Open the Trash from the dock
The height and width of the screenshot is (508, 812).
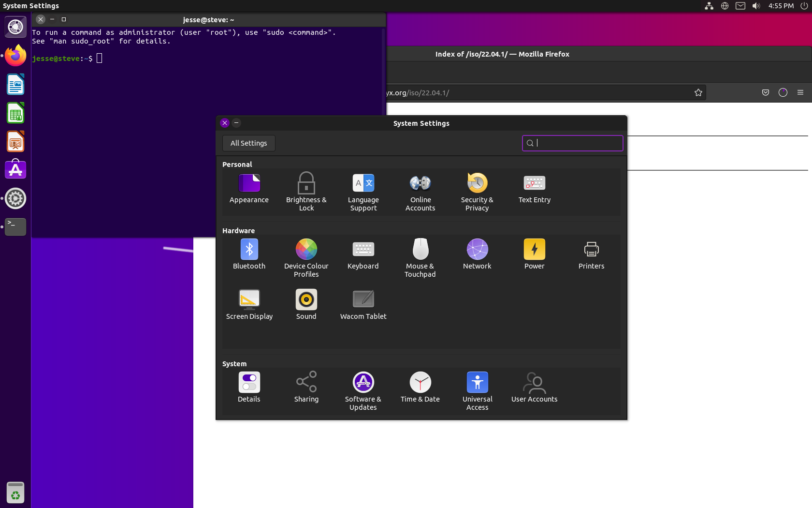[x=15, y=493]
